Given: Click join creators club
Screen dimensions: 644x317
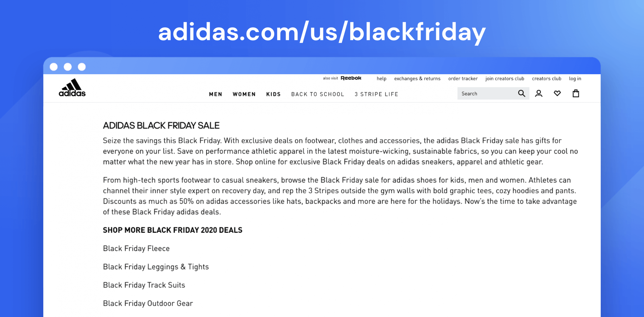Looking at the screenshot, I should (504, 78).
